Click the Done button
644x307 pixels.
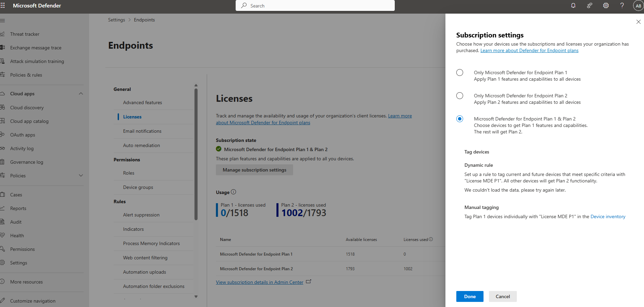tap(470, 296)
